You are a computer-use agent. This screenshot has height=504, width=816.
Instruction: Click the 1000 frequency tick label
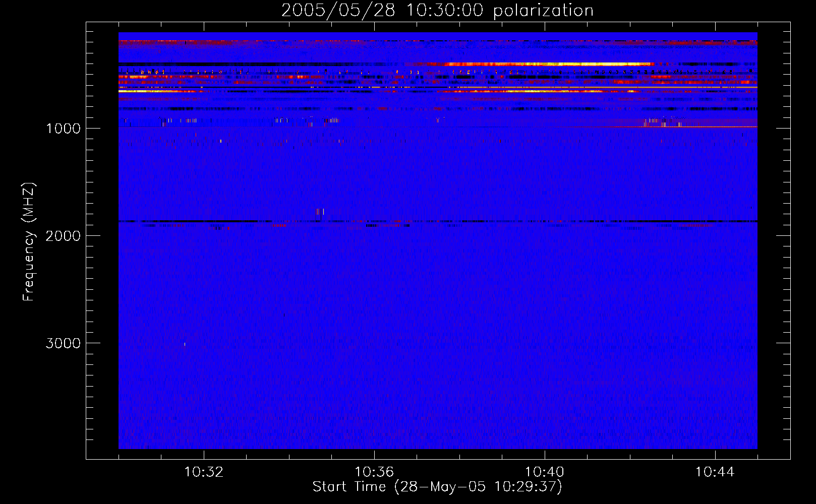[x=63, y=129]
